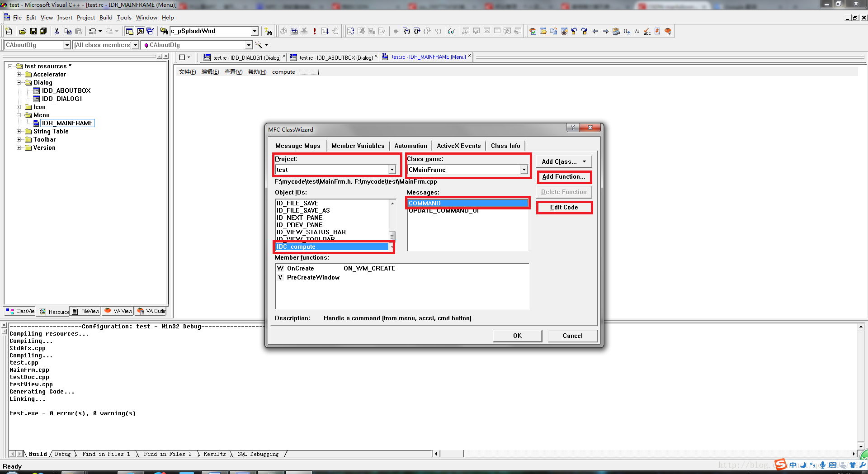Click the spell check abc icon
The height and width of the screenshot is (474, 868).
click(x=647, y=31)
